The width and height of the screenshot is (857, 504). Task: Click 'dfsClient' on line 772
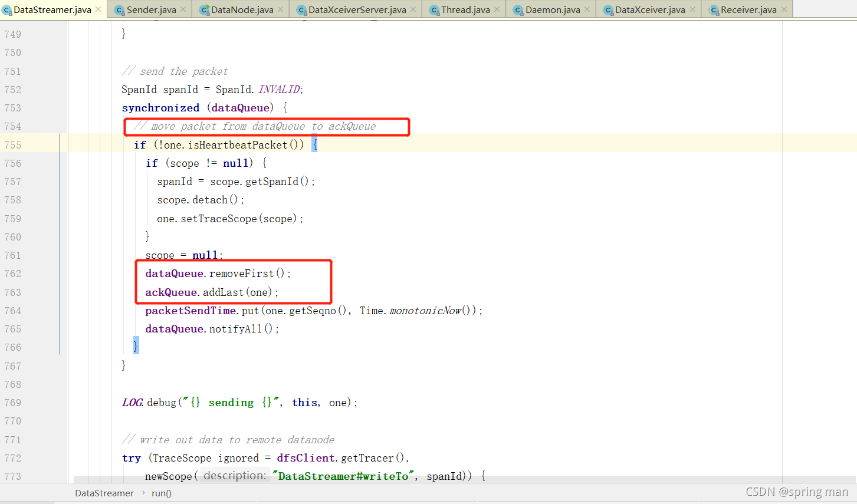(x=306, y=458)
